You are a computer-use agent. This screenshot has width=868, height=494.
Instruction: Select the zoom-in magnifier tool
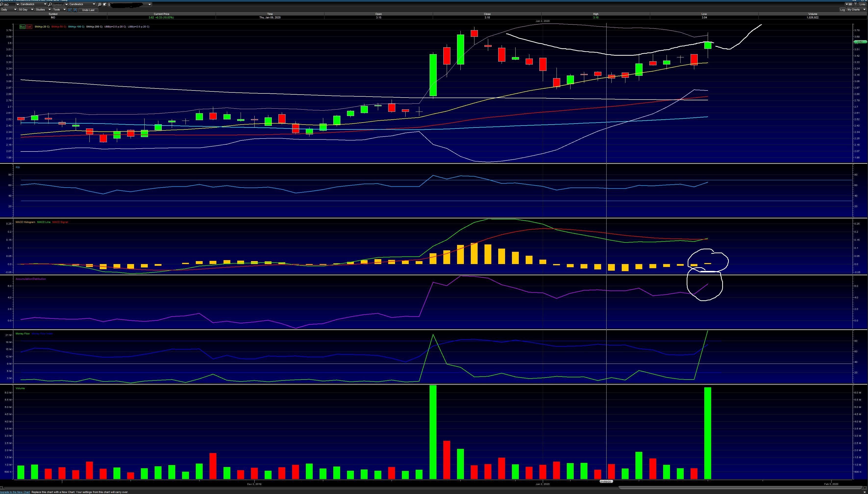[99, 4]
